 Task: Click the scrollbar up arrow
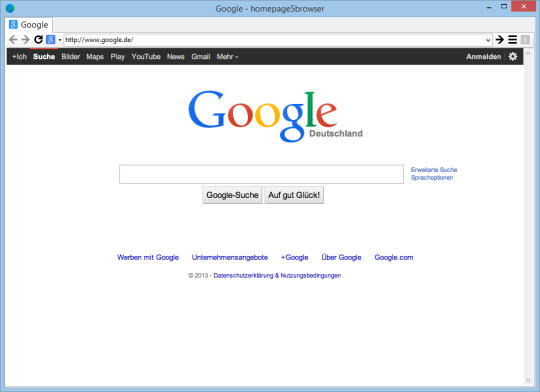coord(528,54)
